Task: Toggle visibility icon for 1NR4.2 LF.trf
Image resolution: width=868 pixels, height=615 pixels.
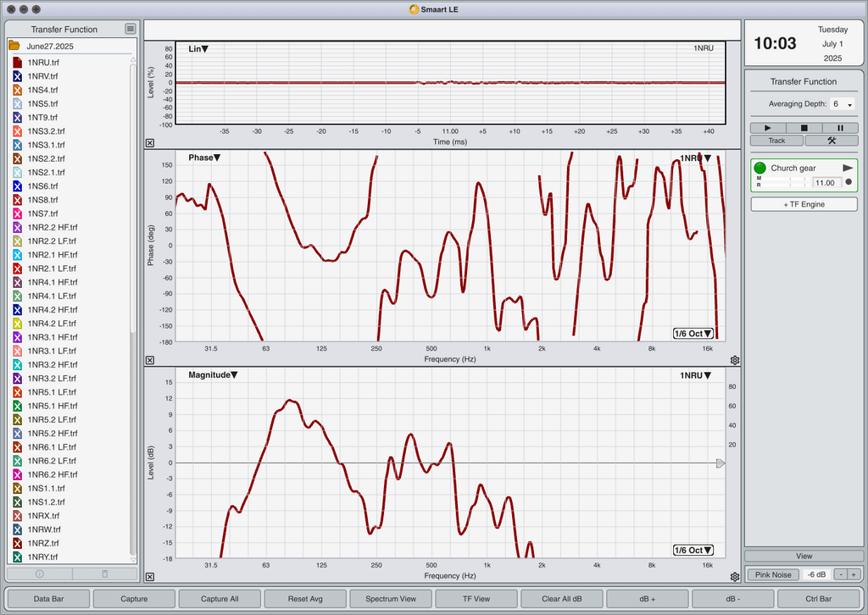Action: 17,324
